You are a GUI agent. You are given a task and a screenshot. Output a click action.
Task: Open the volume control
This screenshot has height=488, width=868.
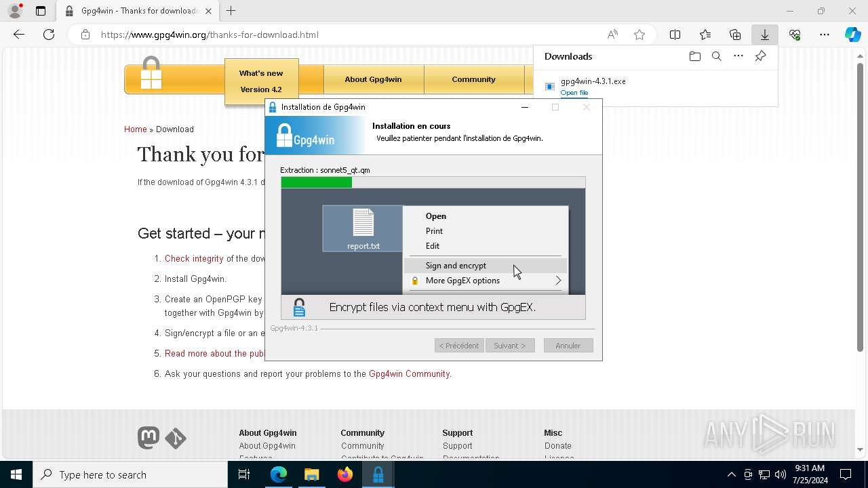click(x=781, y=474)
